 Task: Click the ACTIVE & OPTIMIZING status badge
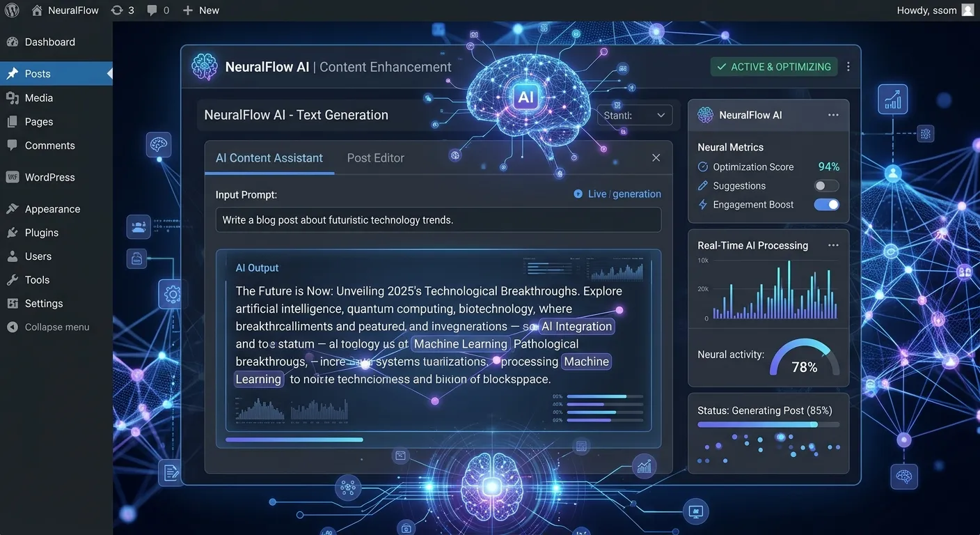coord(774,67)
